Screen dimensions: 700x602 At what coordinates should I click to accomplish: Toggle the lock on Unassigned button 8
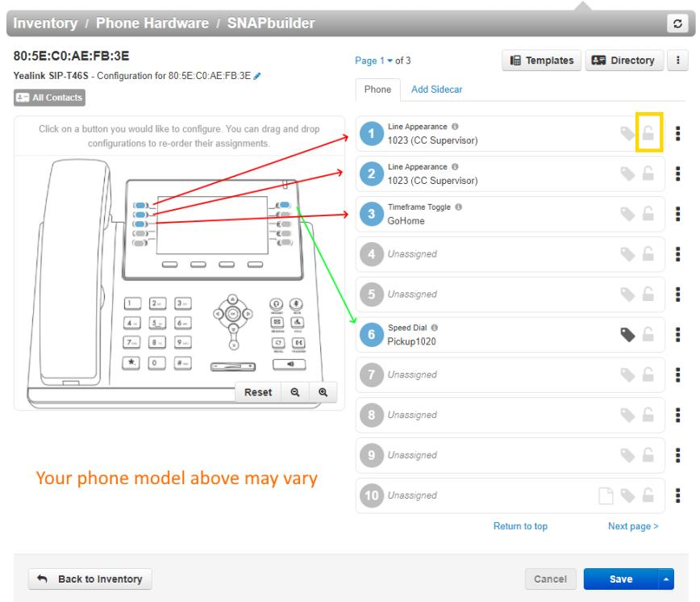(648, 414)
